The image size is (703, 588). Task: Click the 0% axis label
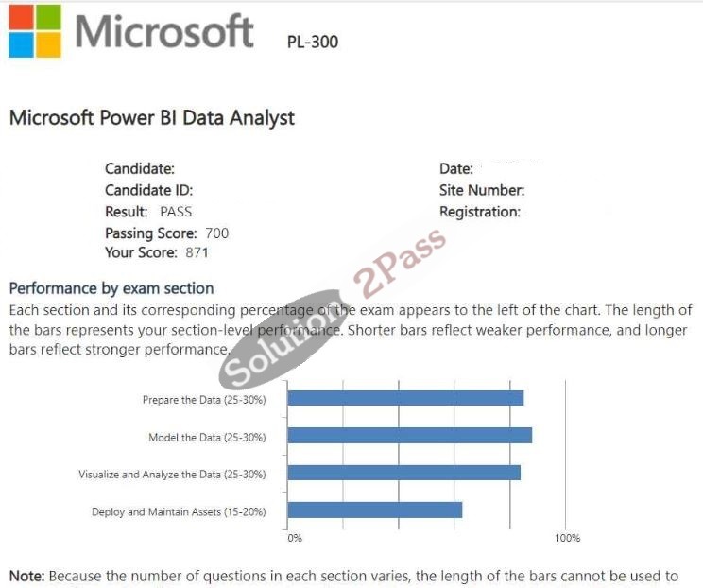coord(295,538)
